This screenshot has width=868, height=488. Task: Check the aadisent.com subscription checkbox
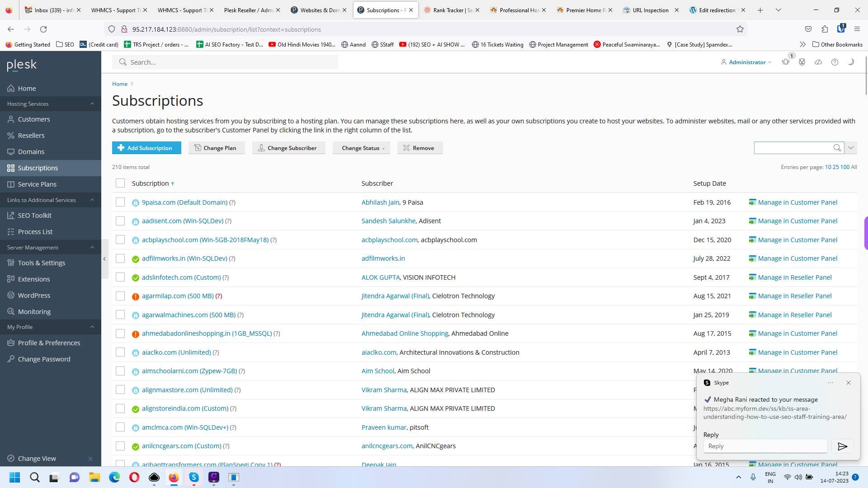[120, 221]
